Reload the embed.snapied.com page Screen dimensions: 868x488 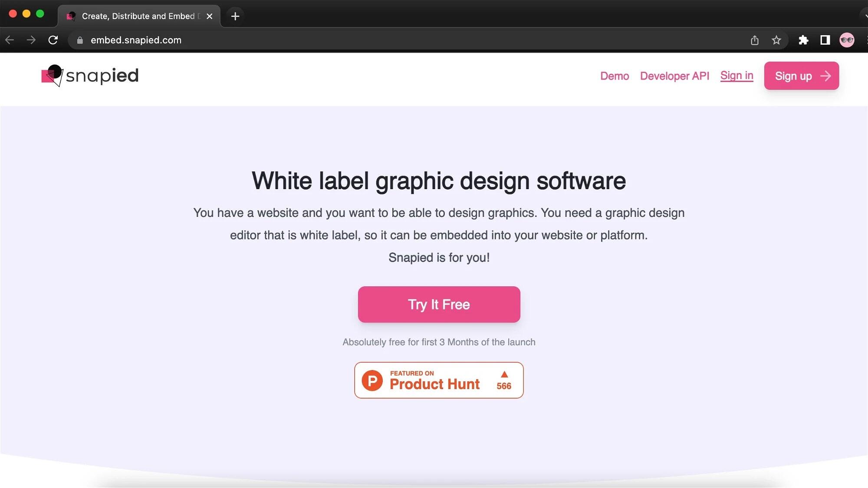(x=53, y=40)
